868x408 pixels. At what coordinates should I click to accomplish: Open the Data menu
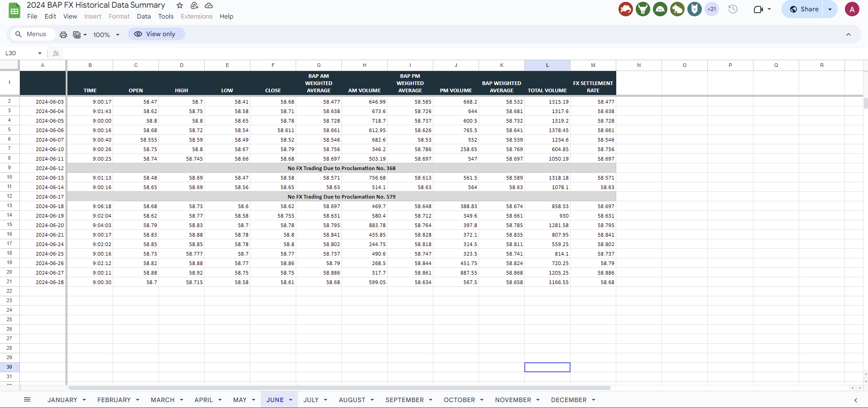pos(144,16)
